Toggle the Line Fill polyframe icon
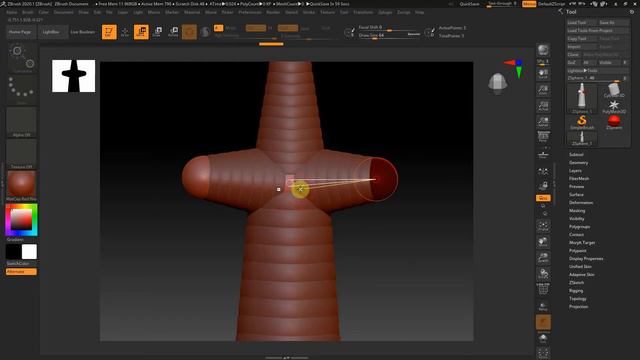This screenshot has width=640, height=360. pos(543,289)
